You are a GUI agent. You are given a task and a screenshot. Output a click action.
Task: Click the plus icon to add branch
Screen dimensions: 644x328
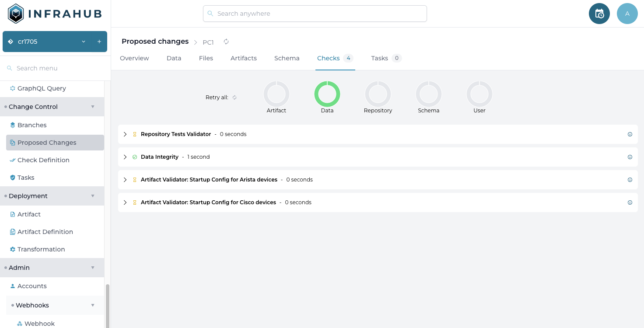coord(99,42)
